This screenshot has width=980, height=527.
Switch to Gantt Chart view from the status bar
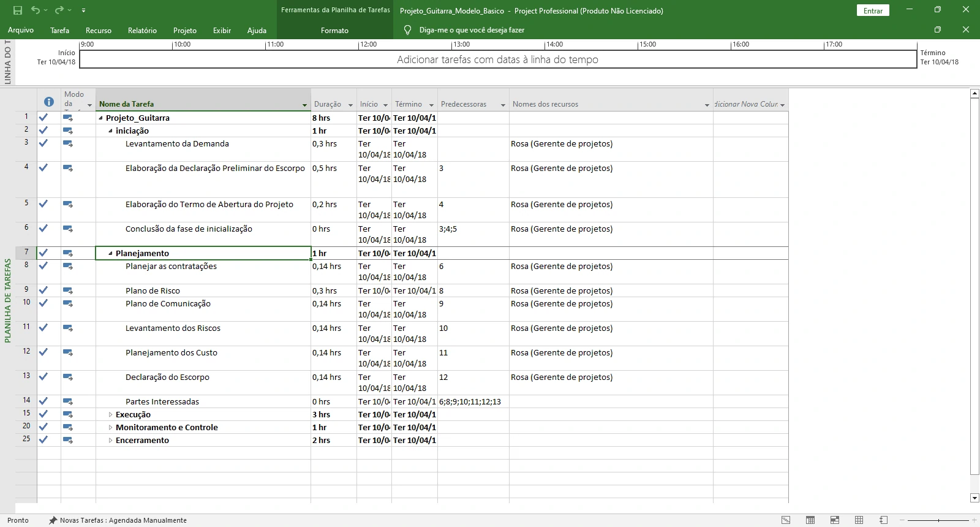(x=786, y=520)
